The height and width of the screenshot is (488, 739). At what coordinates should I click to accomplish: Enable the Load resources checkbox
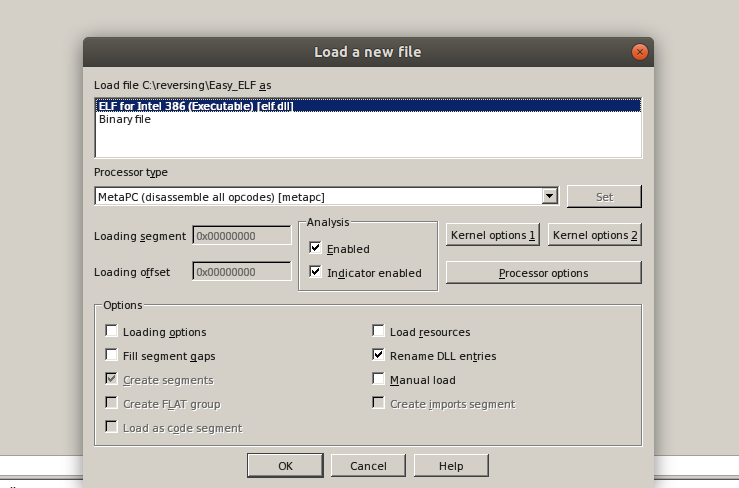378,332
